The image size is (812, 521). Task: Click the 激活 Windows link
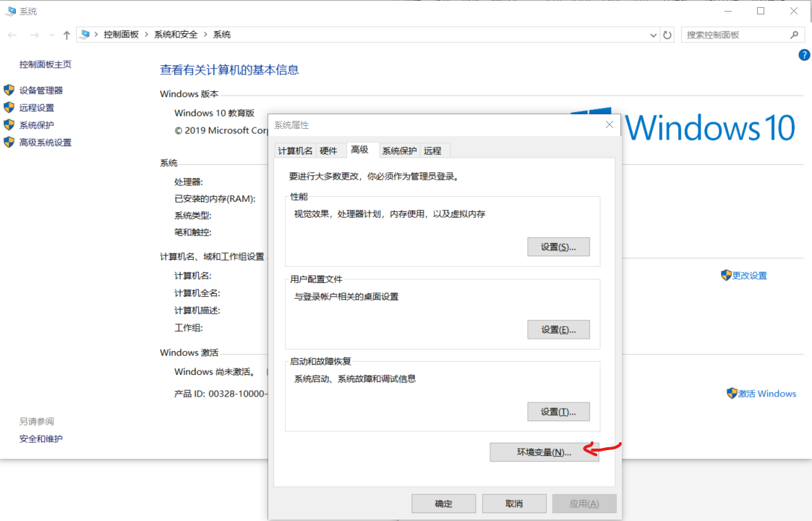click(x=767, y=394)
